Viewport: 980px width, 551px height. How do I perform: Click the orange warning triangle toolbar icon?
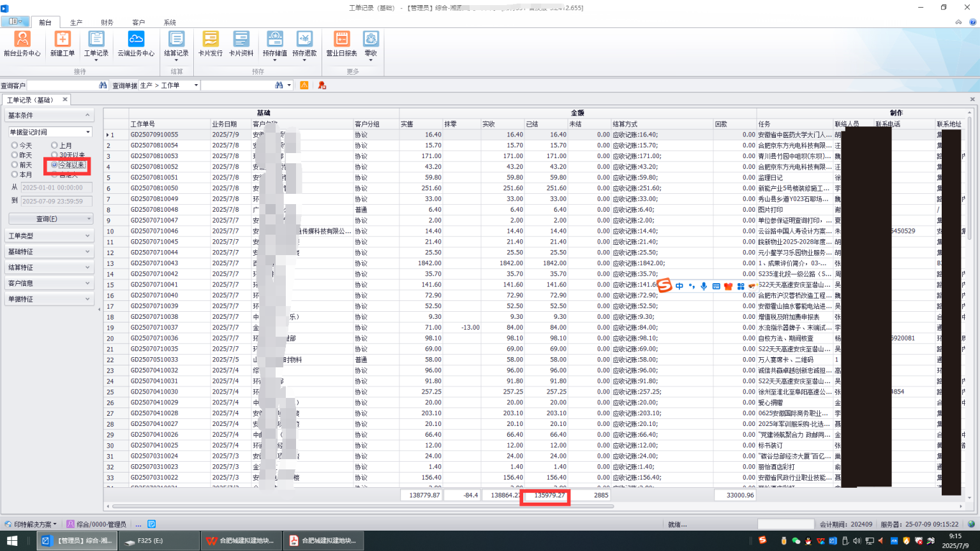coord(304,85)
